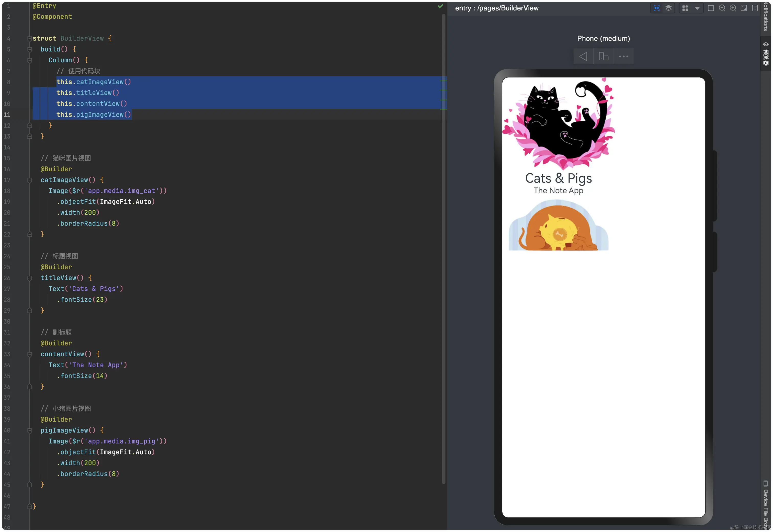Click the rotate device orientation icon
Viewport: 773px width, 532px height.
click(x=604, y=56)
